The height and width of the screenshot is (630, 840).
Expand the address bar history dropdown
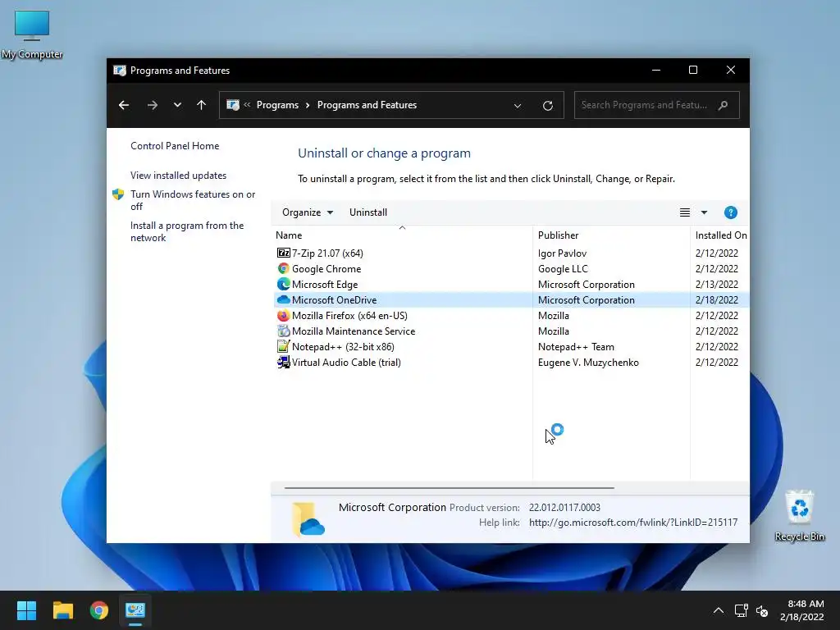coord(518,106)
